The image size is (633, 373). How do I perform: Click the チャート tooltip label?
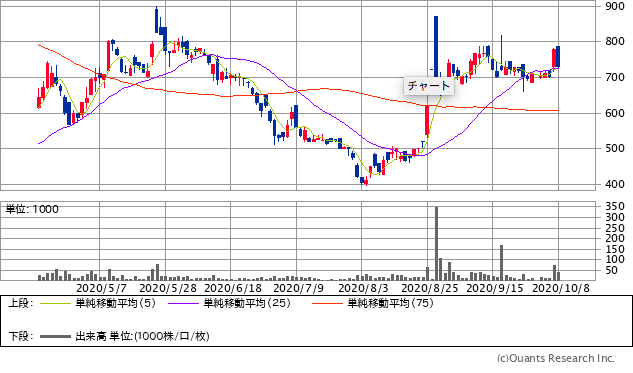coord(429,86)
